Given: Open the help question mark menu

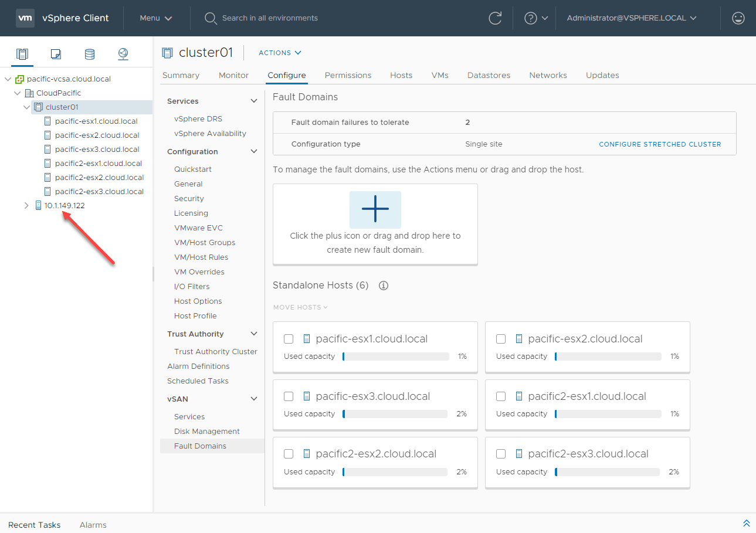Looking at the screenshot, I should pyautogui.click(x=535, y=18).
